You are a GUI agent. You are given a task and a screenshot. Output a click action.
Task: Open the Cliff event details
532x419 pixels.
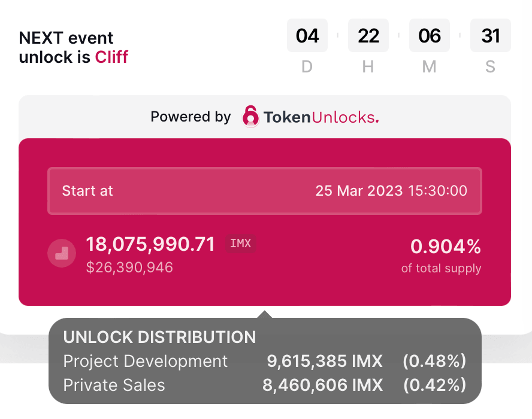pyautogui.click(x=112, y=57)
